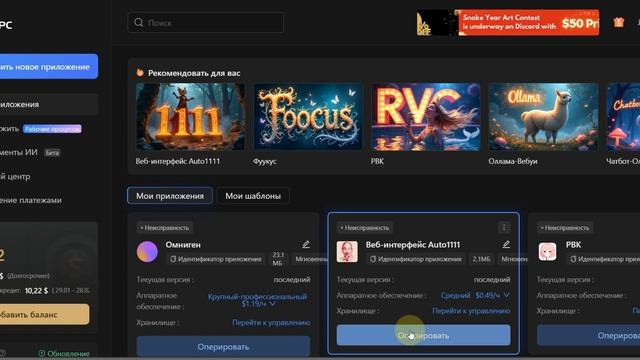Edit the Омниген name with pencil icon
The height and width of the screenshot is (360, 640).
point(306,244)
